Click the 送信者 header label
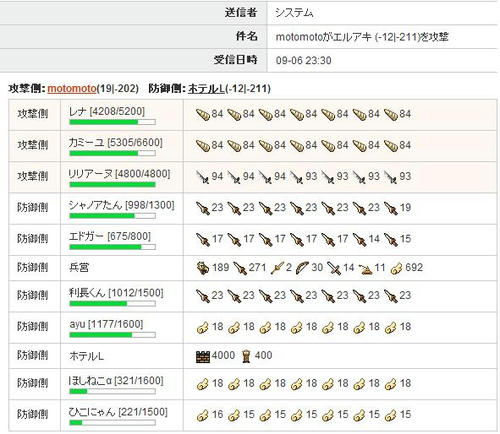 pos(241,13)
